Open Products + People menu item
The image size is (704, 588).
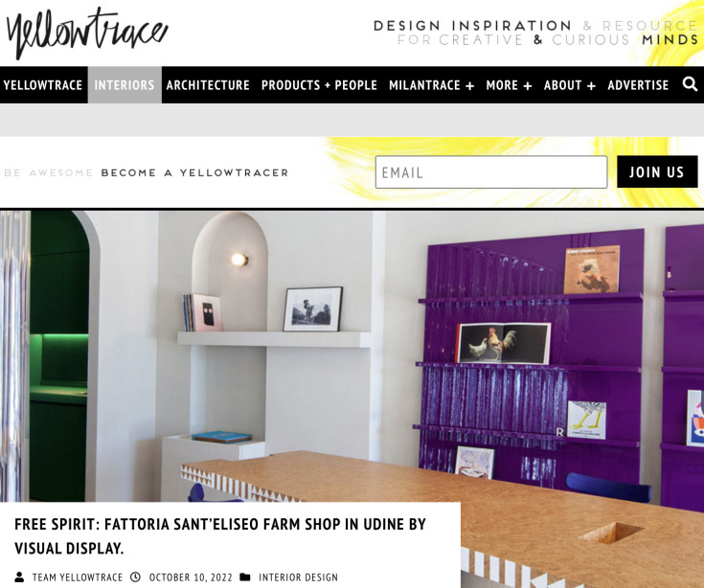319,85
